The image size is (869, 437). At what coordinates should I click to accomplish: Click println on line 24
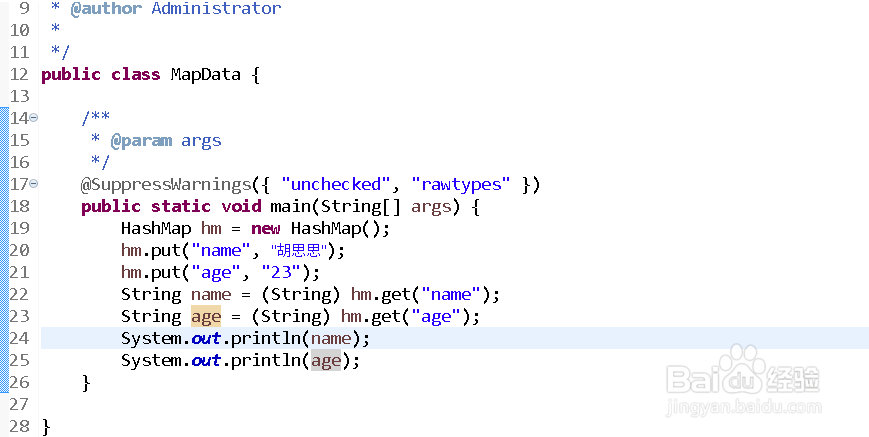266,338
